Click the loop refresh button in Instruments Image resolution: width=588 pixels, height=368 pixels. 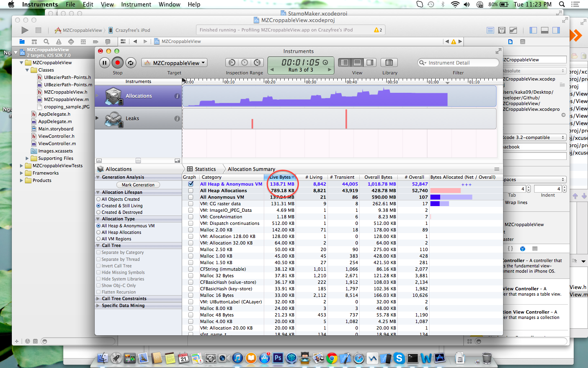pos(131,63)
